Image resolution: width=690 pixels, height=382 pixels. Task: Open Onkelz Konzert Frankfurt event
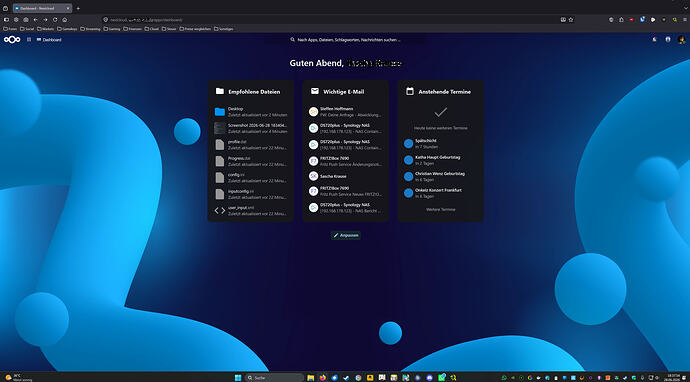pyautogui.click(x=440, y=193)
